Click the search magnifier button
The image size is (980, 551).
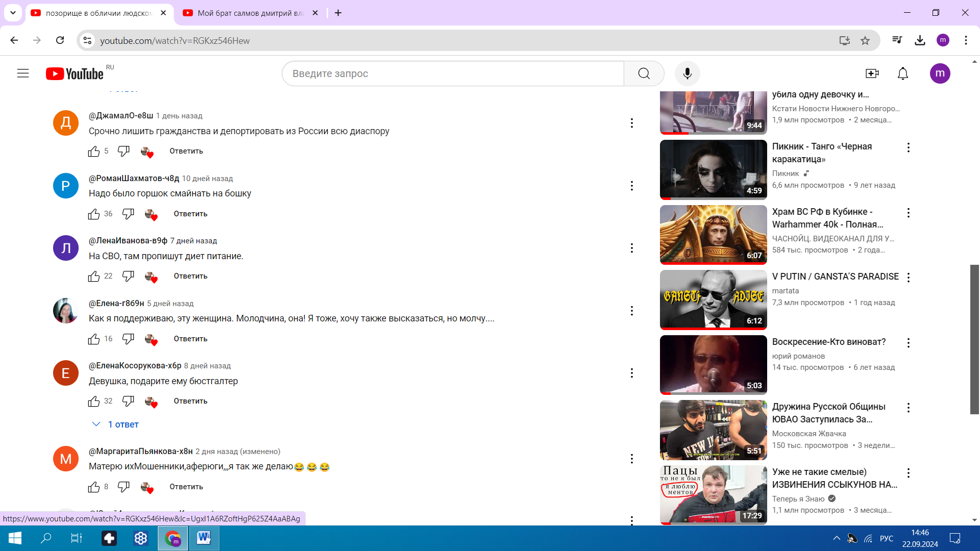tap(644, 73)
